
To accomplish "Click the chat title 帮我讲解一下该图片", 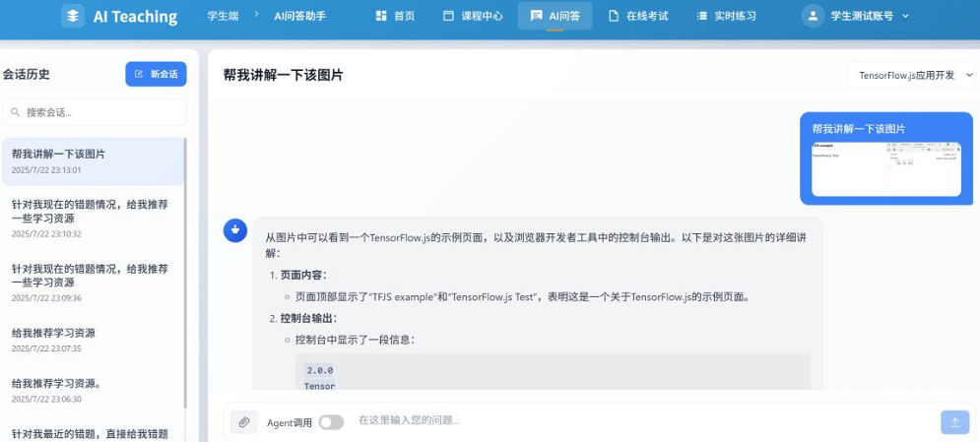I will [283, 76].
